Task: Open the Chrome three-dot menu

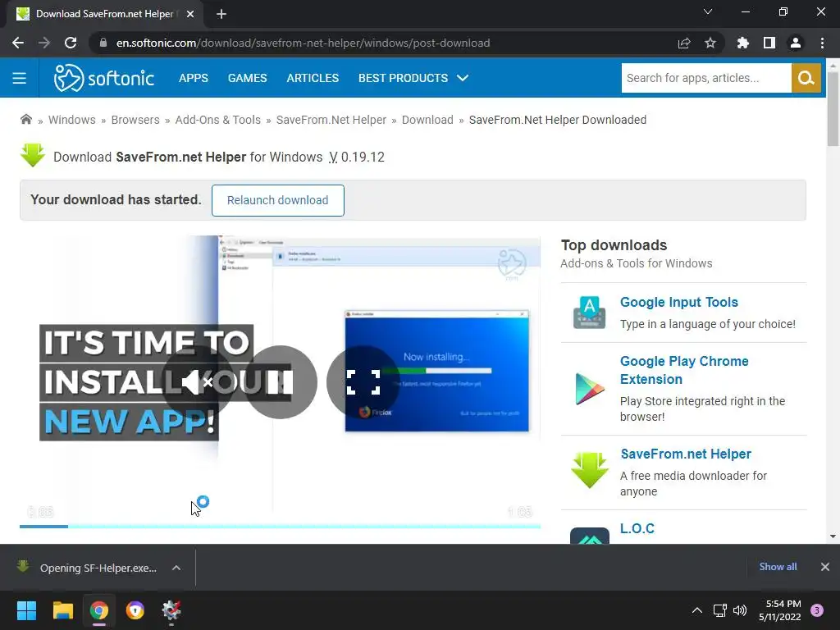Action: pos(822,43)
